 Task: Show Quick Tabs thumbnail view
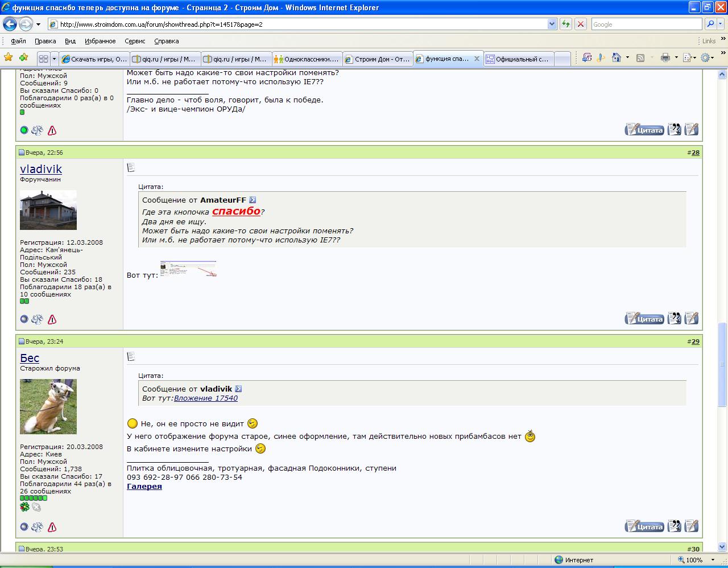43,59
